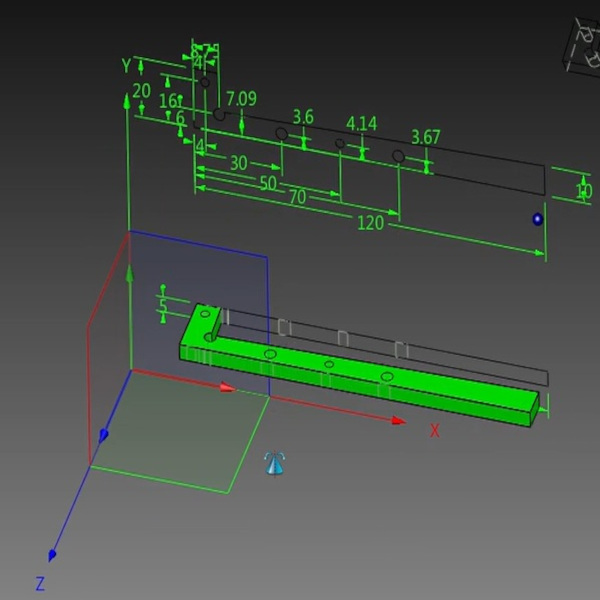Select the blue point near the sketch end
The width and height of the screenshot is (600, 600).
(538, 219)
